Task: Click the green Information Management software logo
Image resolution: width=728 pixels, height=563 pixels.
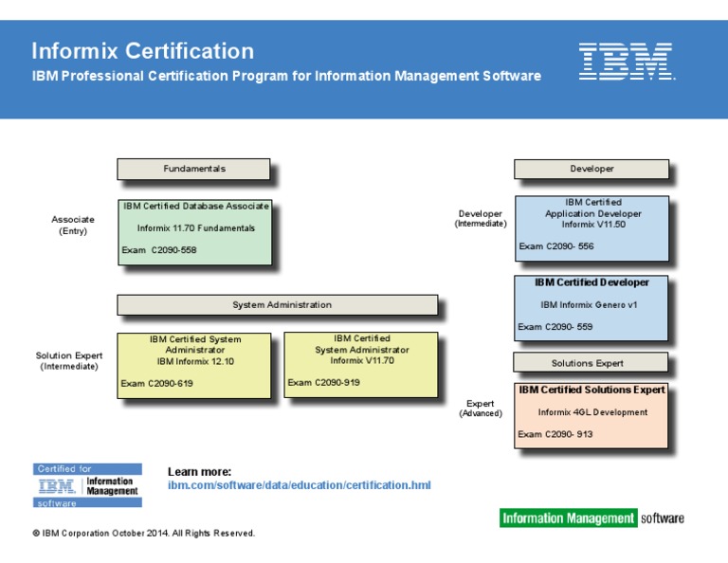Action: click(x=591, y=518)
